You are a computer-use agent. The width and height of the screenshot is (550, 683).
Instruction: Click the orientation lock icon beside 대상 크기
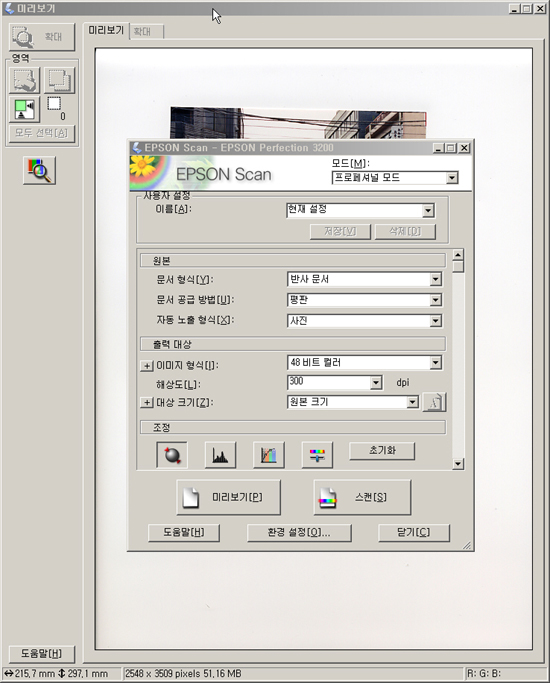click(x=434, y=402)
